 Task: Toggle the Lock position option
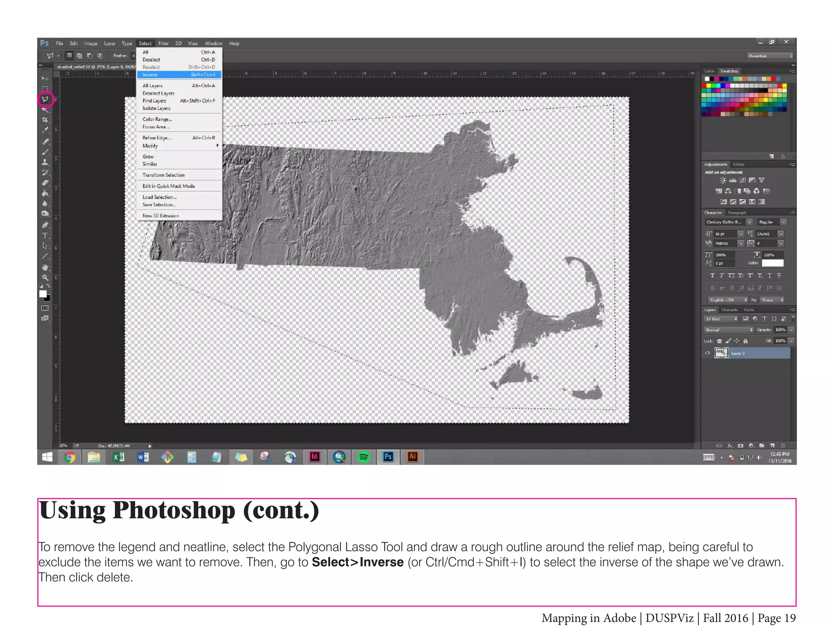coord(737,341)
